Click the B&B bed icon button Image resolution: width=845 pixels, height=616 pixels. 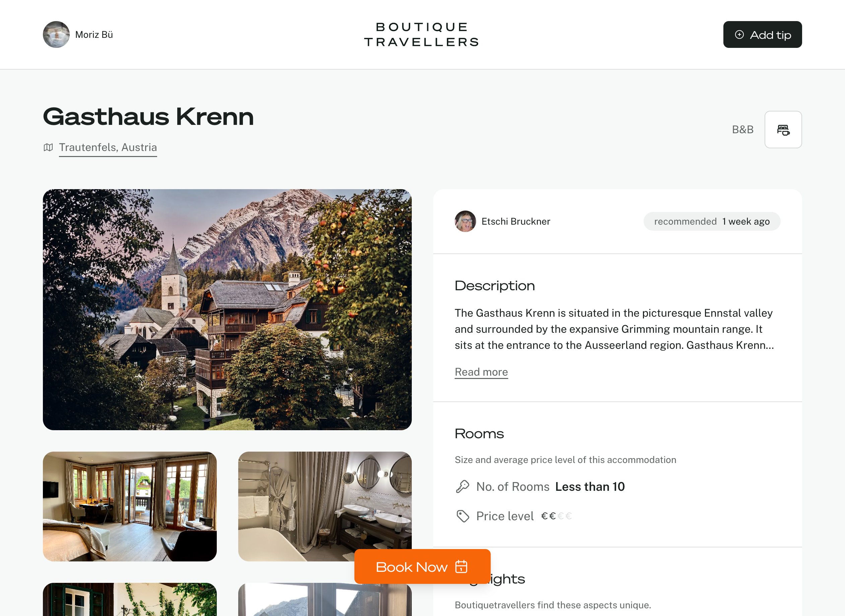[783, 129]
